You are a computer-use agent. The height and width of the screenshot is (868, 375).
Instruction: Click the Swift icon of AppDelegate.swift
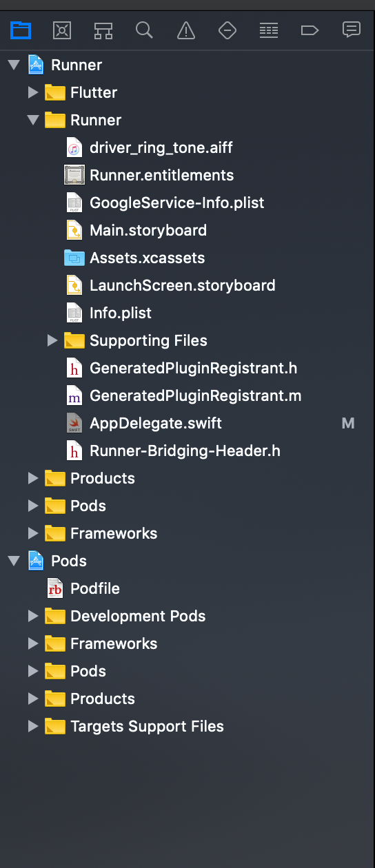pyautogui.click(x=74, y=424)
